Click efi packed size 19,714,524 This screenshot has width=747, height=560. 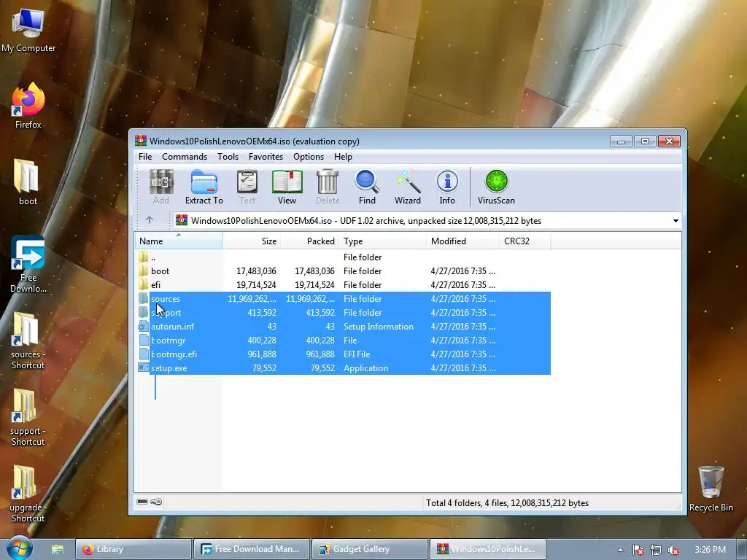(x=314, y=285)
